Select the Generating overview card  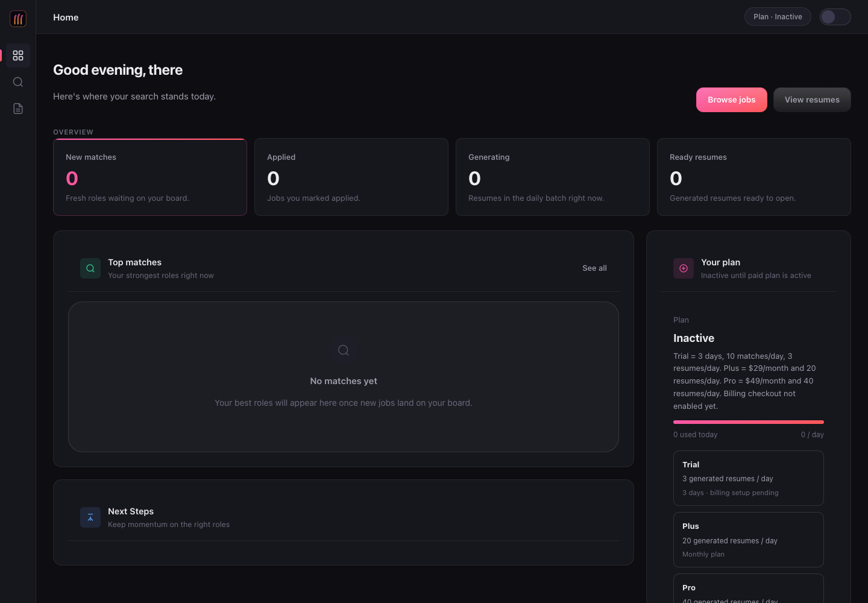(x=553, y=177)
